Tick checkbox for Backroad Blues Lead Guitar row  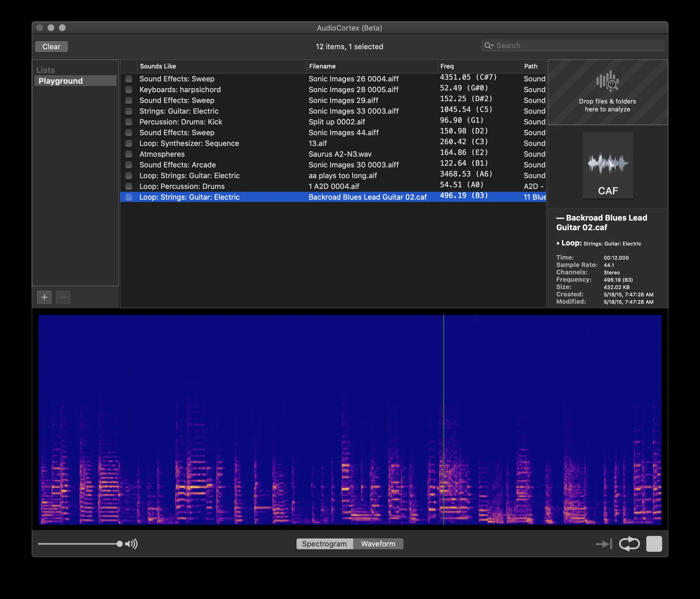coord(129,197)
